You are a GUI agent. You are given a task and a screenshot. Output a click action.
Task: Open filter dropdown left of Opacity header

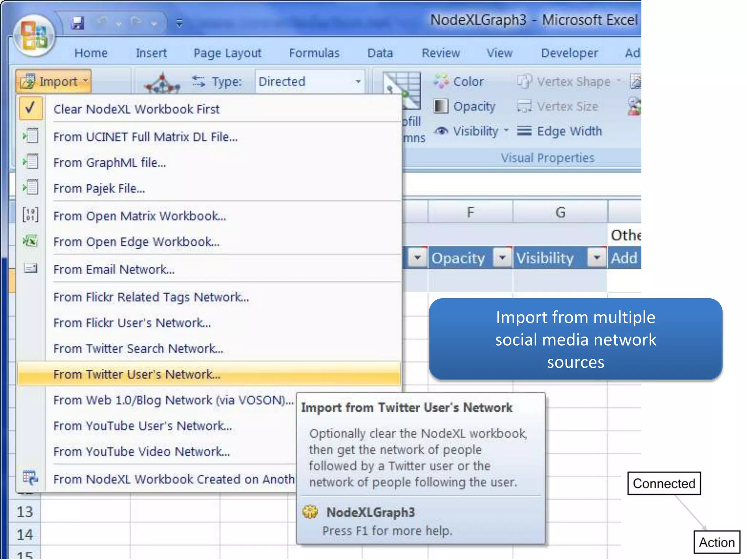tap(418, 258)
